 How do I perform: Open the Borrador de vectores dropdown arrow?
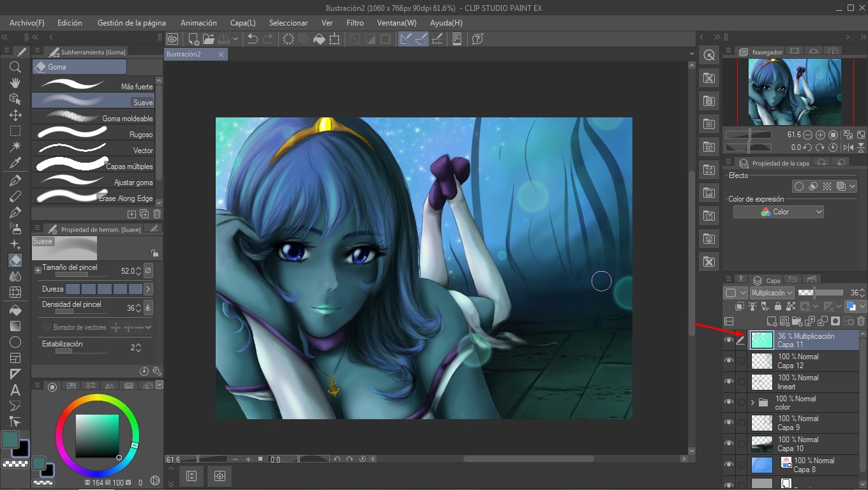[x=148, y=327]
